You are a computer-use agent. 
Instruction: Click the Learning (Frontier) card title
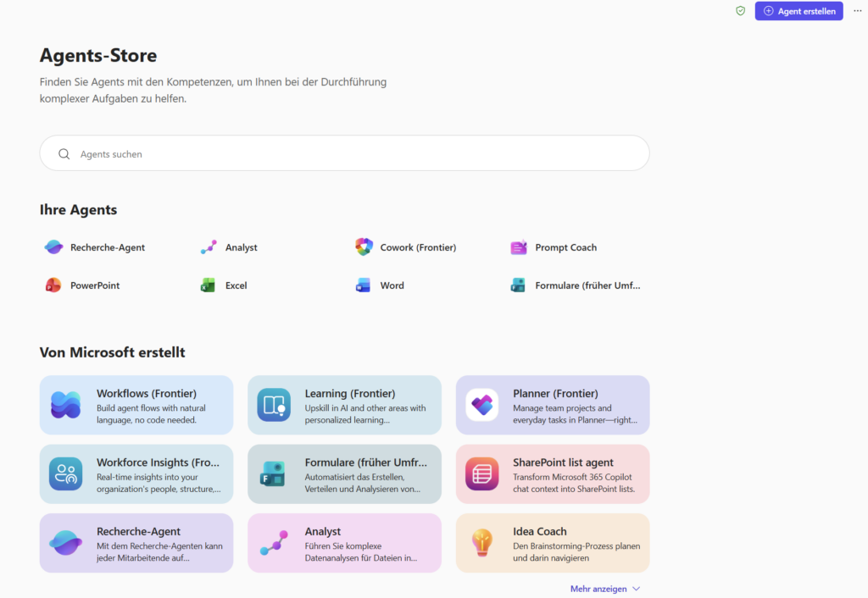pyautogui.click(x=350, y=393)
